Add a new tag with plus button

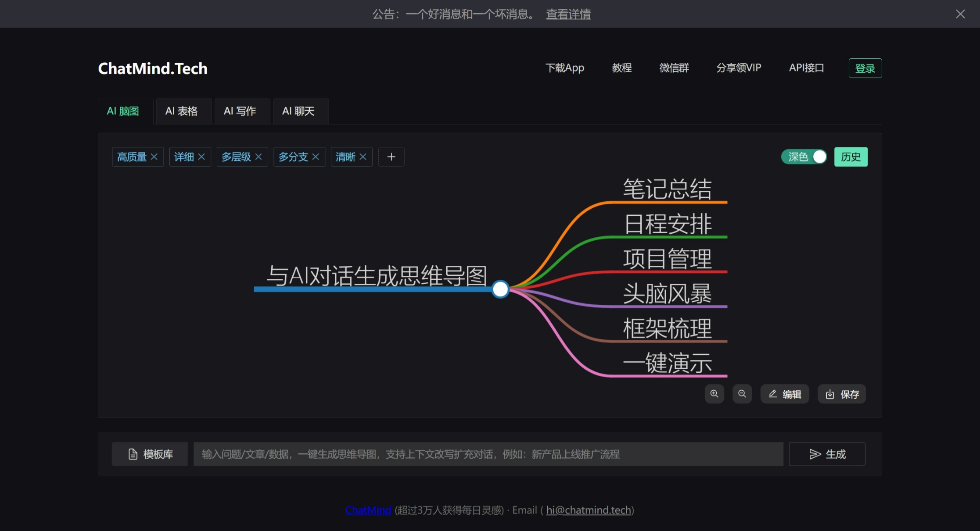tap(391, 157)
